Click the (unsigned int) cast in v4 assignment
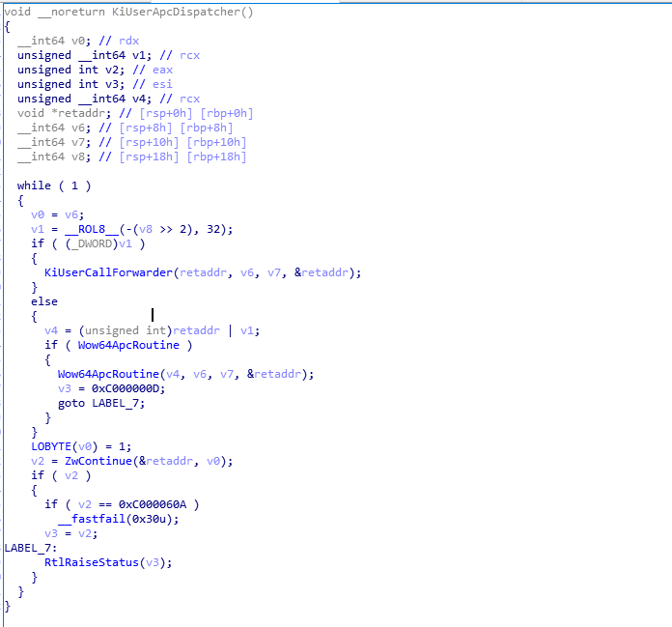Screen dimensions: 672x627 [126, 330]
